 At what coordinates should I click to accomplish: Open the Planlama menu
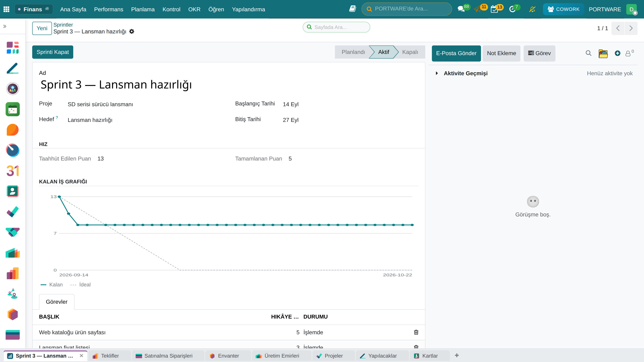pyautogui.click(x=143, y=9)
